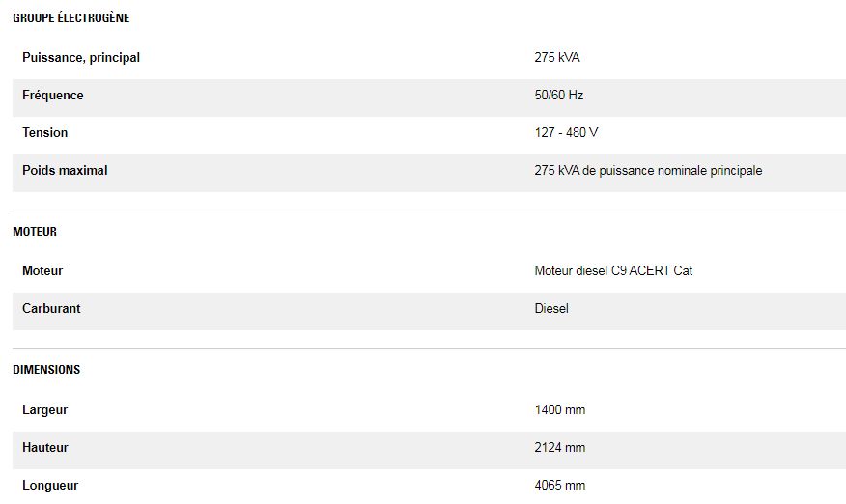Select the Tension row label

45,133
